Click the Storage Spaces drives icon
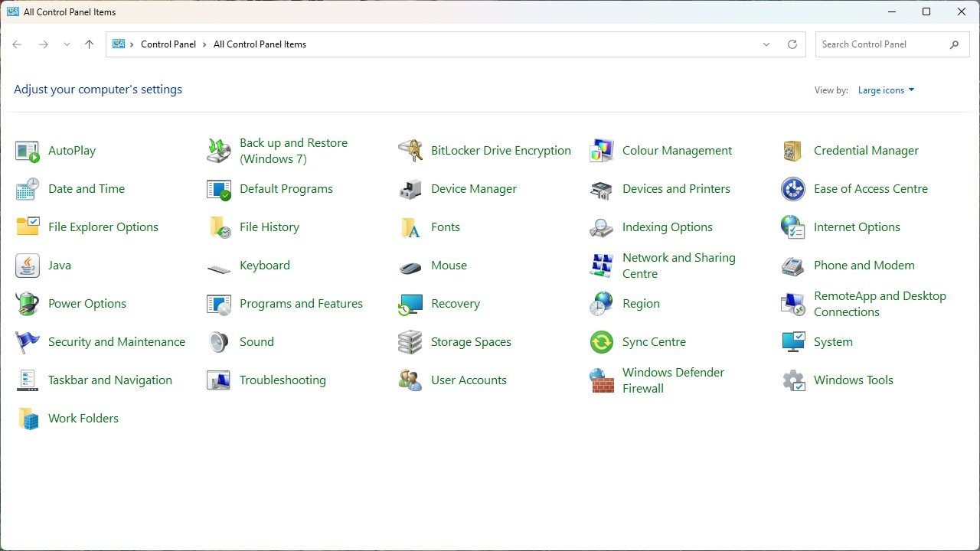 [410, 342]
